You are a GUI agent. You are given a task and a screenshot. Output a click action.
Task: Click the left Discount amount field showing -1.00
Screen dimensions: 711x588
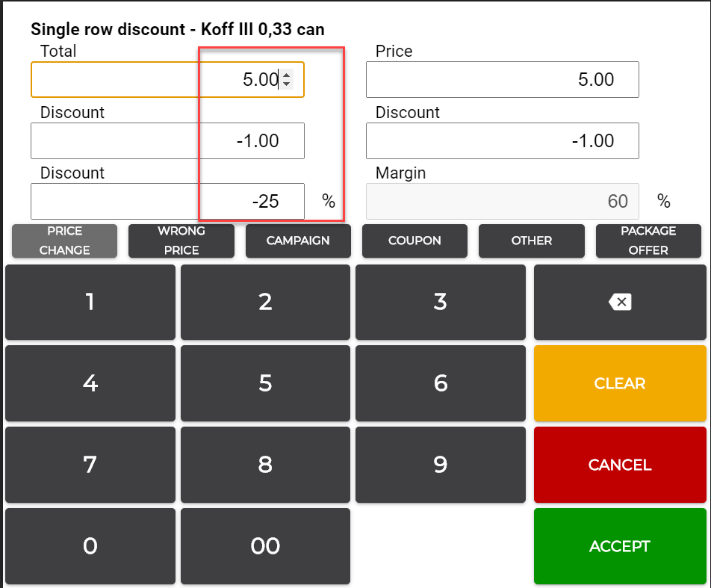click(x=167, y=141)
